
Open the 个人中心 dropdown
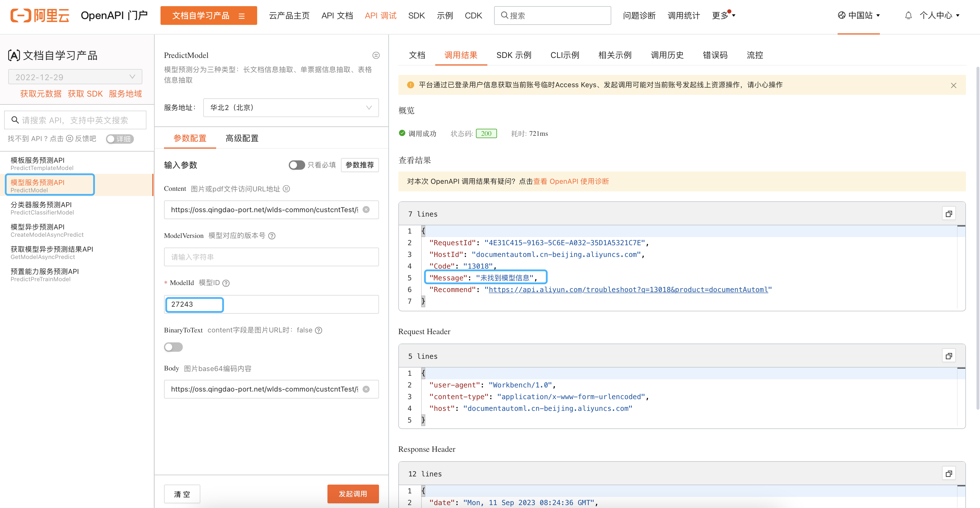point(940,16)
